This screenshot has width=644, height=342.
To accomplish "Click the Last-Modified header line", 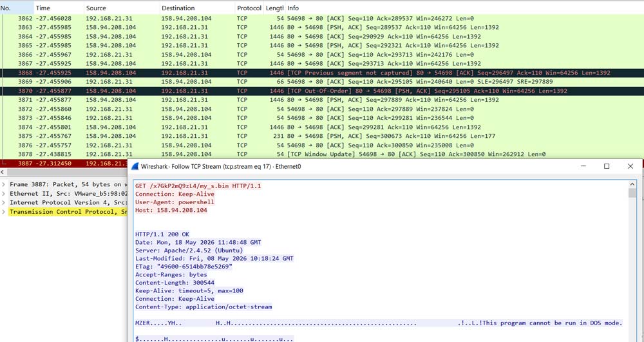I will tap(214, 259).
